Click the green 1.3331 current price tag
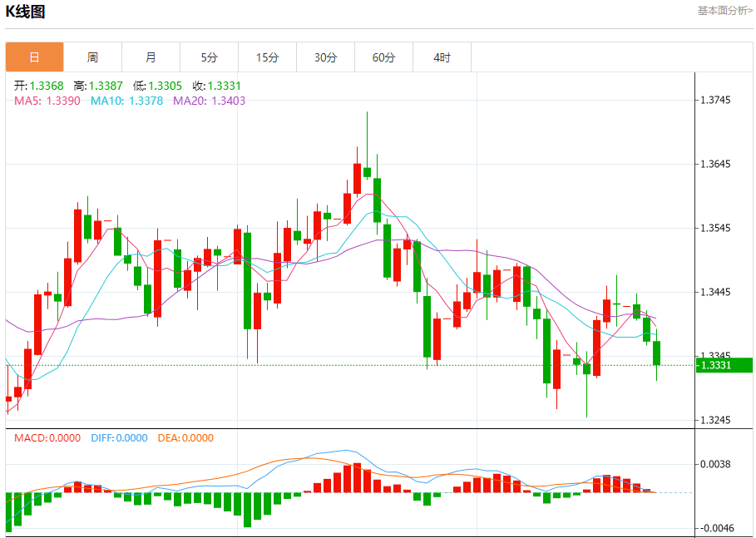The width and height of the screenshot is (756, 538). coord(724,365)
